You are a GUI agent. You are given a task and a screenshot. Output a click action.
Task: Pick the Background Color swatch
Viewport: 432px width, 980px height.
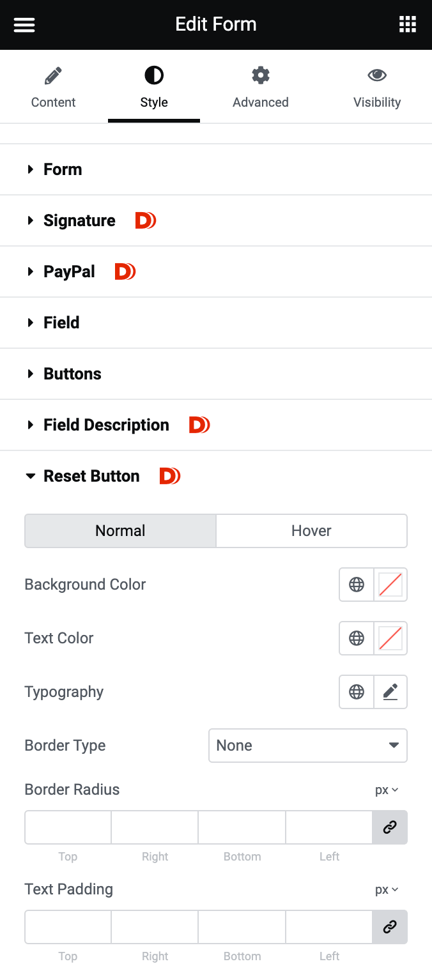tap(390, 585)
